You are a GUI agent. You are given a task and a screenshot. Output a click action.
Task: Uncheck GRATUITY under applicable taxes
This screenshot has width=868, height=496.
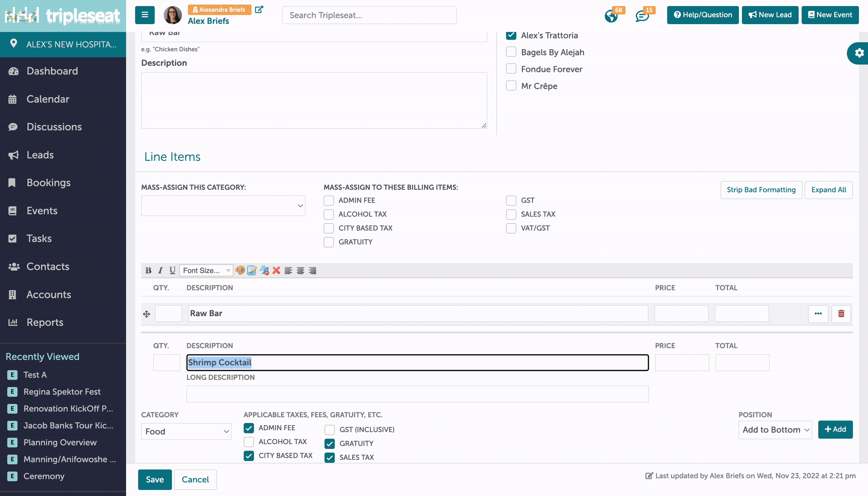point(330,443)
